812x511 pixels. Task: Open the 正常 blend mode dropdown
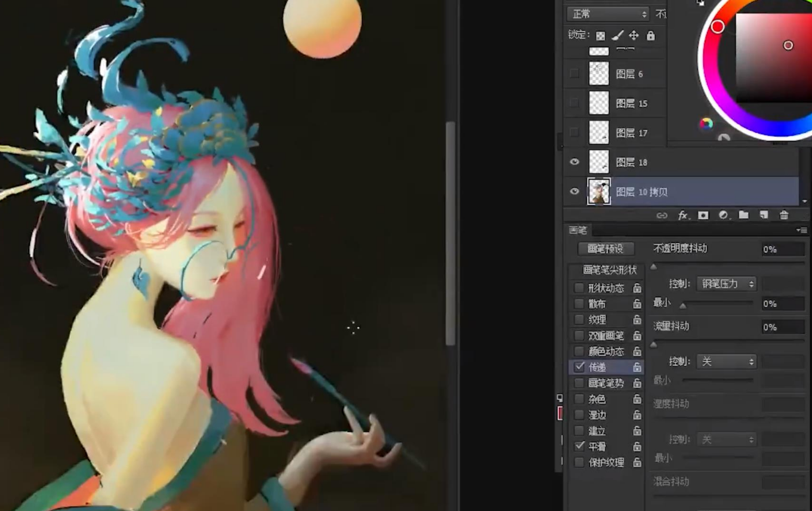click(607, 14)
